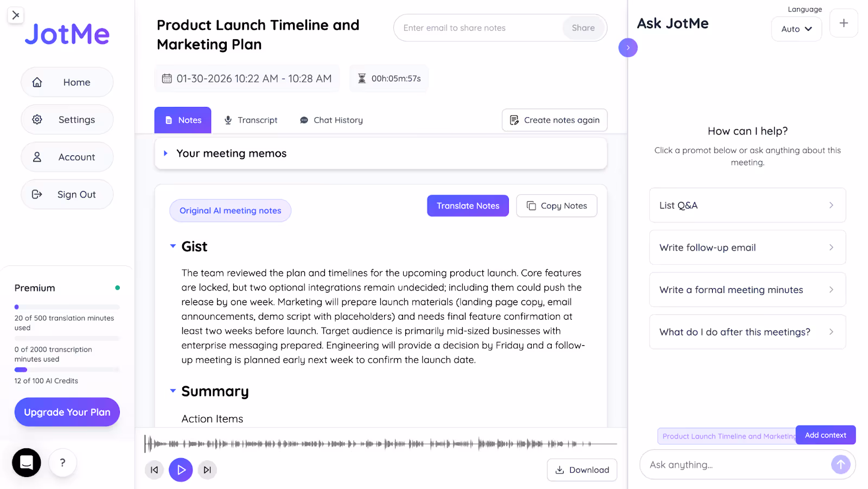Click the Action Items heading
The image size is (868, 489).
(212, 419)
